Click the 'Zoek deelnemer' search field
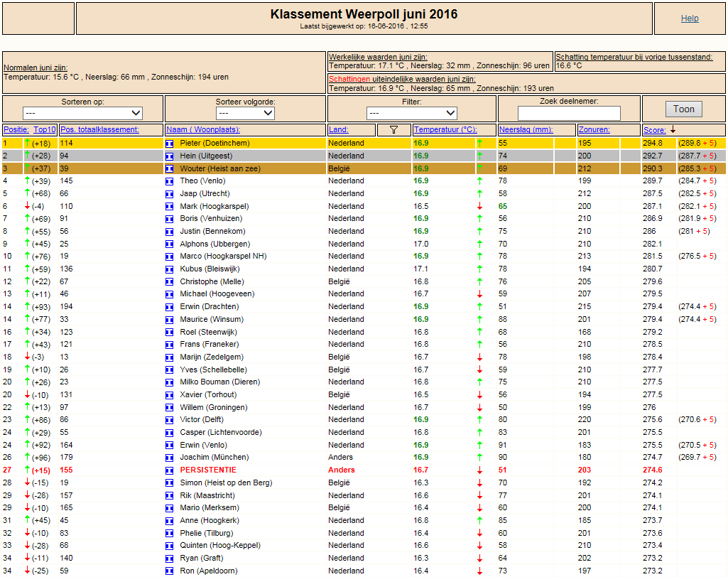The height and width of the screenshot is (577, 728). point(569,114)
